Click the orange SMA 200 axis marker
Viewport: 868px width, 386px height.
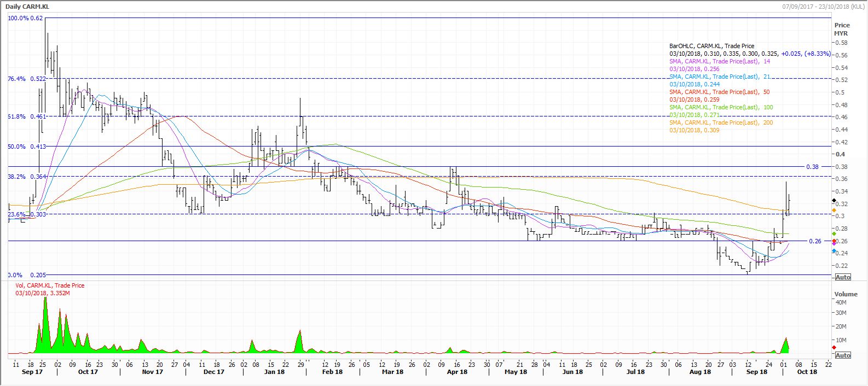pos(834,210)
